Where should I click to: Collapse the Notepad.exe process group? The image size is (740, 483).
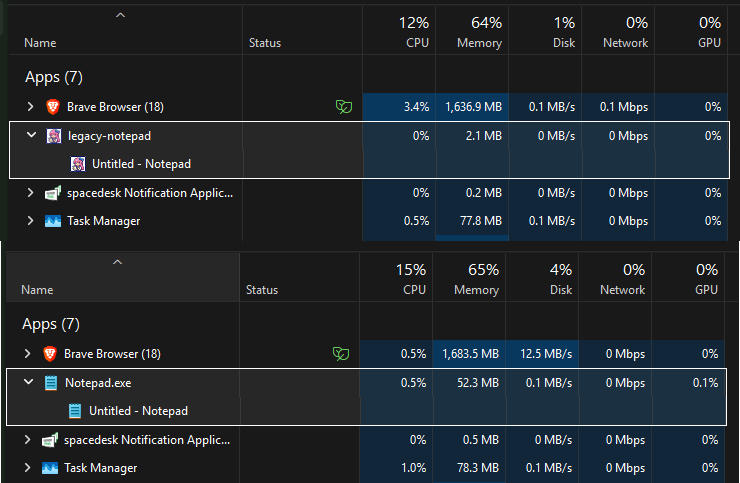point(28,382)
